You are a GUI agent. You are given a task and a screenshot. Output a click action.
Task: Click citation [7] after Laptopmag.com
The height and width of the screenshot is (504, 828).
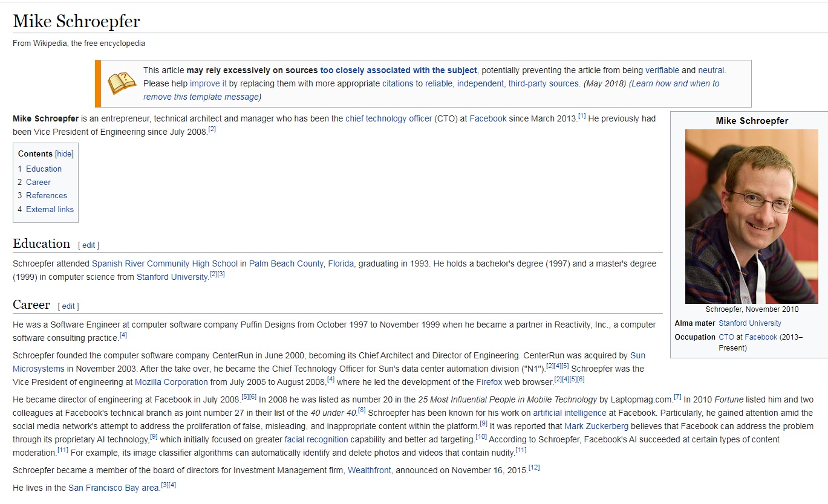(677, 397)
